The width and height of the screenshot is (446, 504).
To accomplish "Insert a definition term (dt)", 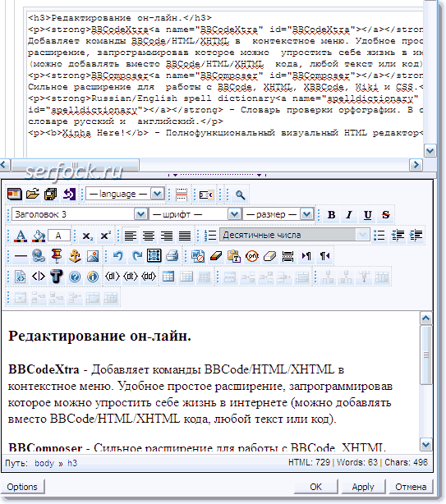I will coord(131,277).
